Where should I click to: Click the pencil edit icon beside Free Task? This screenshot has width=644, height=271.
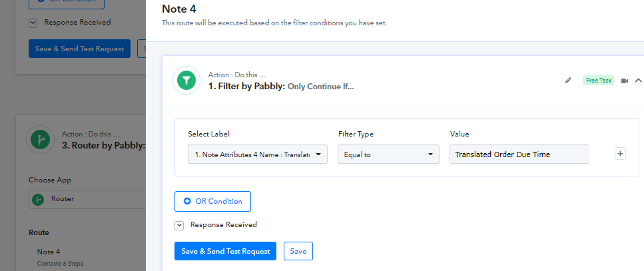click(568, 81)
